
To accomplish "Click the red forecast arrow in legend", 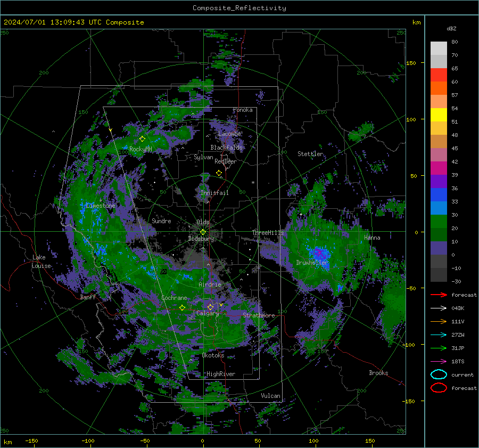I will tap(439, 295).
